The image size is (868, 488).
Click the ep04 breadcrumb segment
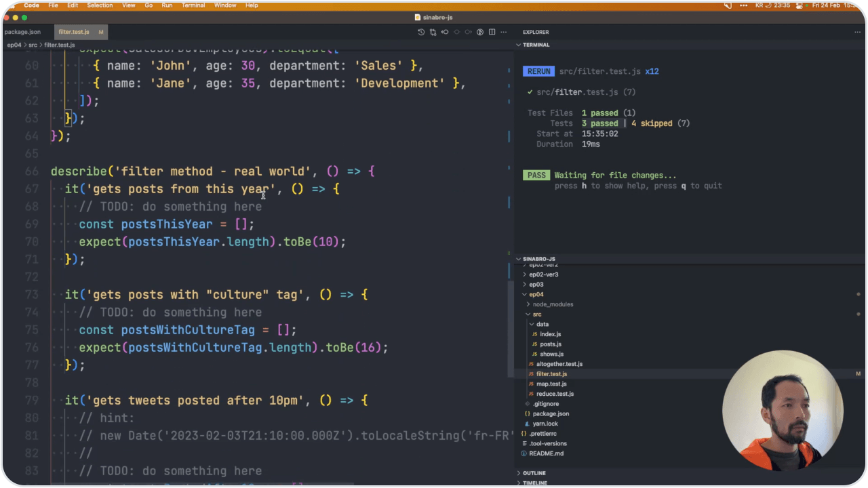pos(14,45)
